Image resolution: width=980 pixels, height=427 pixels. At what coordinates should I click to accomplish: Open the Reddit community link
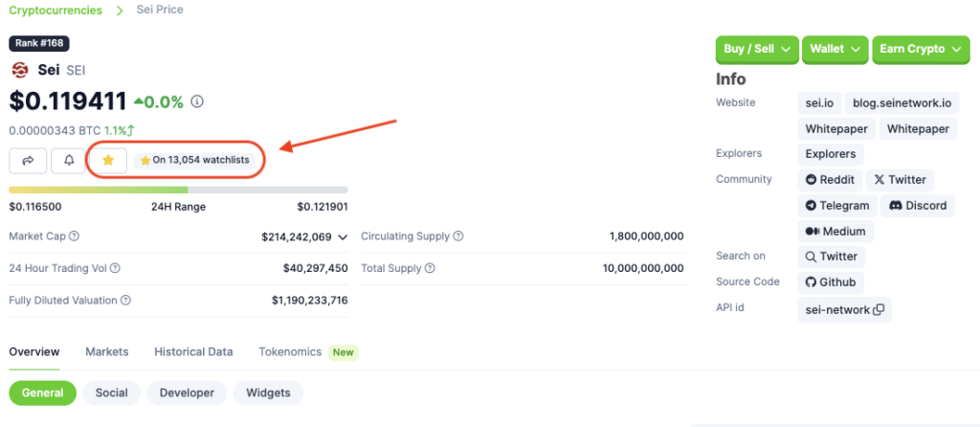[830, 180]
